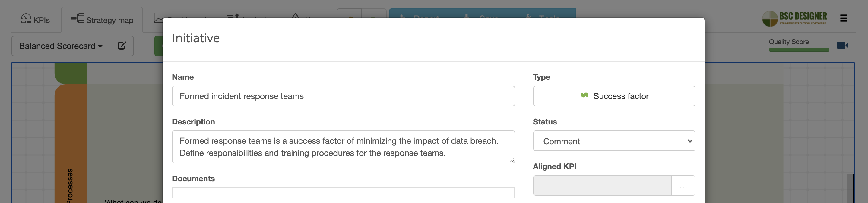Click the green flag Success factor icon
Viewport: 868px width, 203px height.
[x=584, y=96]
